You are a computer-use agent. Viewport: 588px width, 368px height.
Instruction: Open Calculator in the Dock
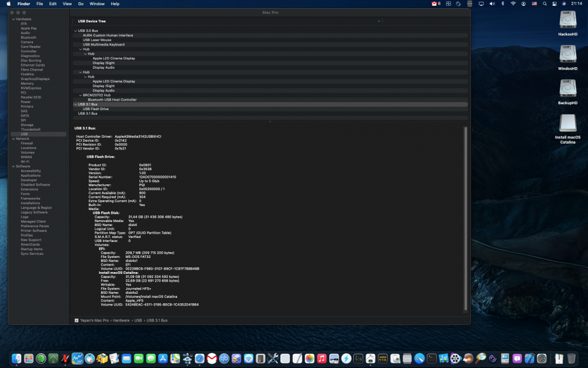coord(260,359)
